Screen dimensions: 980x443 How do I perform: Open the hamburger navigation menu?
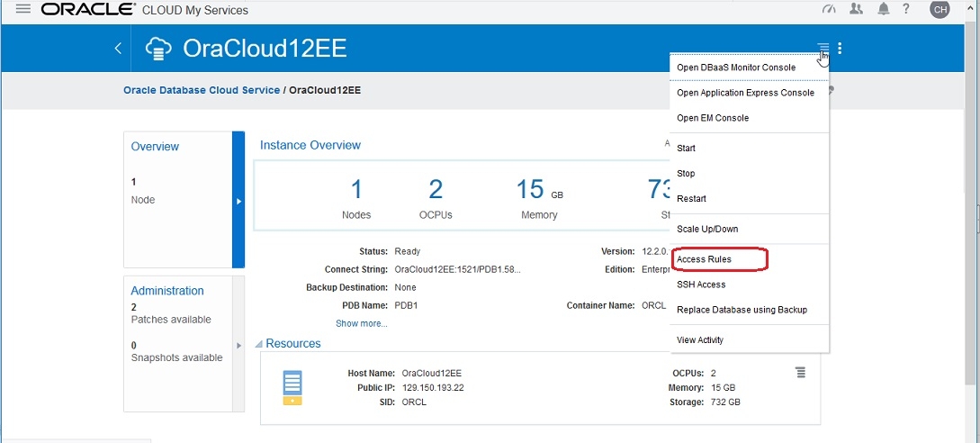22,9
